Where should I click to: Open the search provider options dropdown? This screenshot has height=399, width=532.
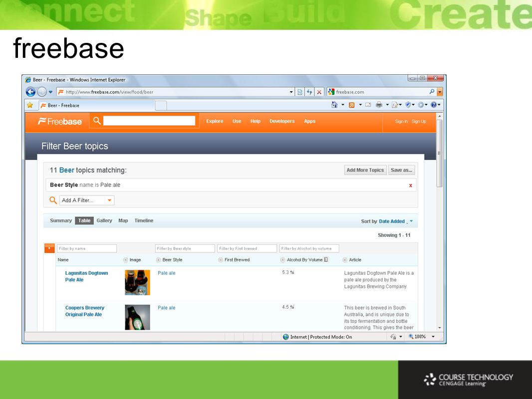click(x=440, y=92)
